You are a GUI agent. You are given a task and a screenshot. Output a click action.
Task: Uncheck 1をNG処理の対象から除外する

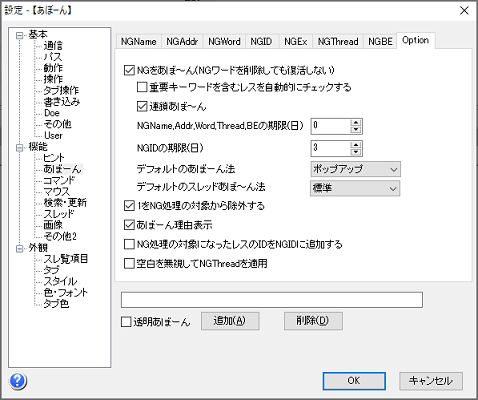(x=129, y=206)
